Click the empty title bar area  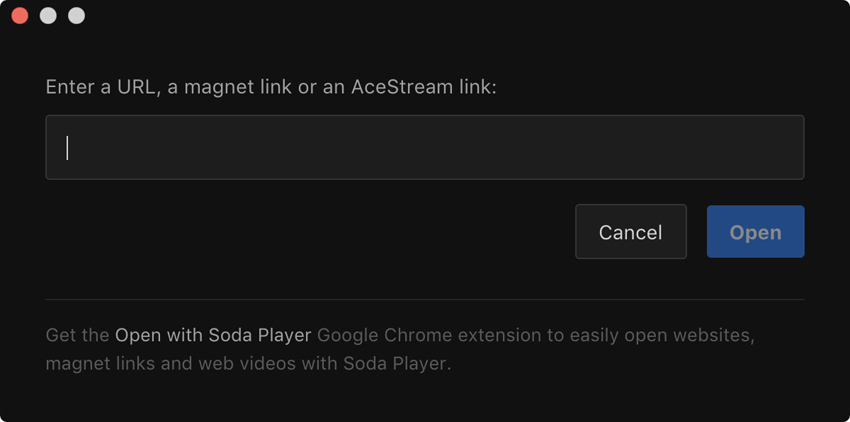coord(450,16)
